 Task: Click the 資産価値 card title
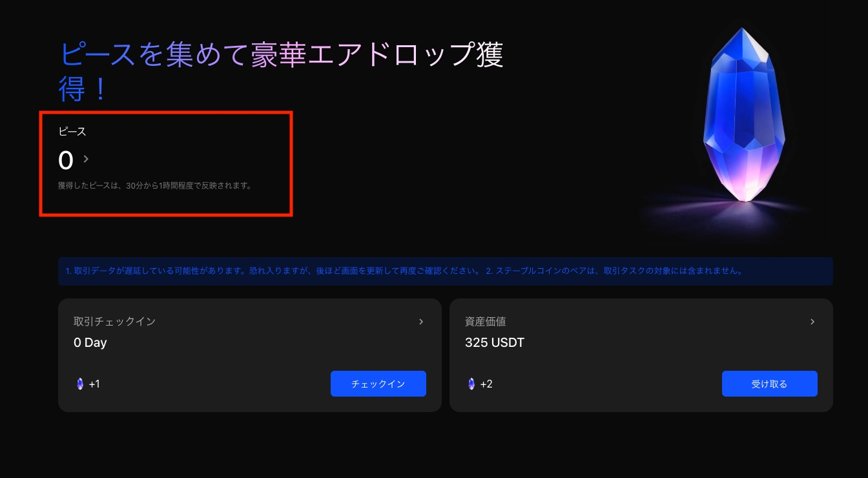tap(485, 321)
